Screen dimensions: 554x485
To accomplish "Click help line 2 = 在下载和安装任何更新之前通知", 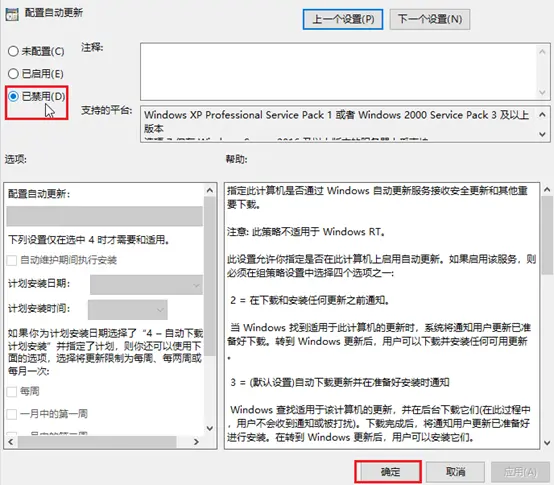I will [310, 300].
